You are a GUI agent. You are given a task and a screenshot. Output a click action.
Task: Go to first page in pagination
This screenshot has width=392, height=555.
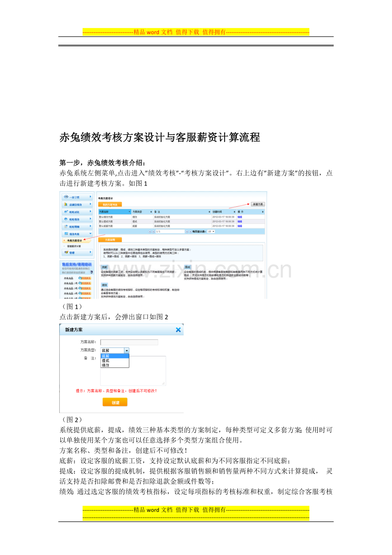coord(150,231)
